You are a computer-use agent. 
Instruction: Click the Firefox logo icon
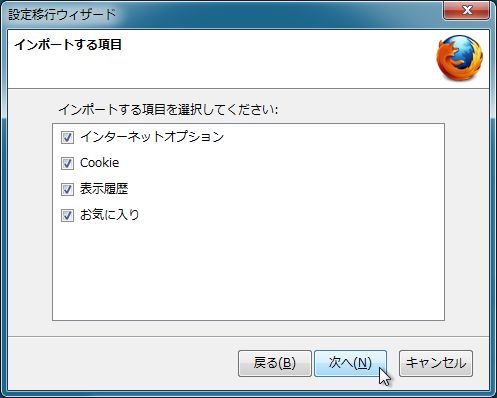pos(459,58)
